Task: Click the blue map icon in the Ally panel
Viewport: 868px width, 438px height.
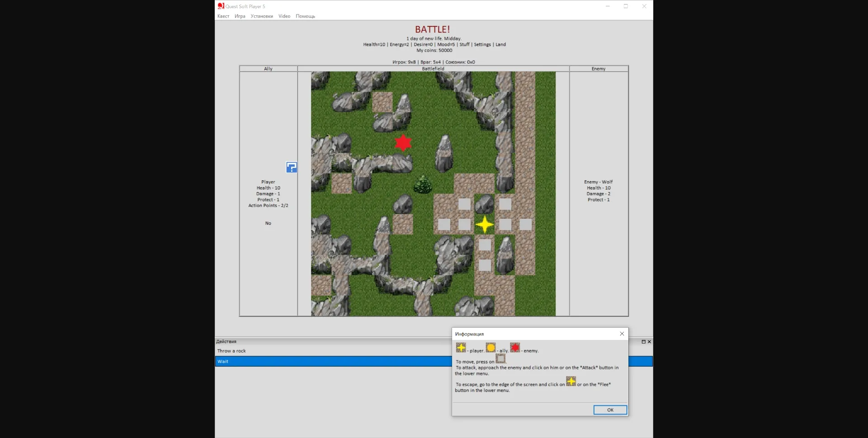Action: tap(291, 167)
